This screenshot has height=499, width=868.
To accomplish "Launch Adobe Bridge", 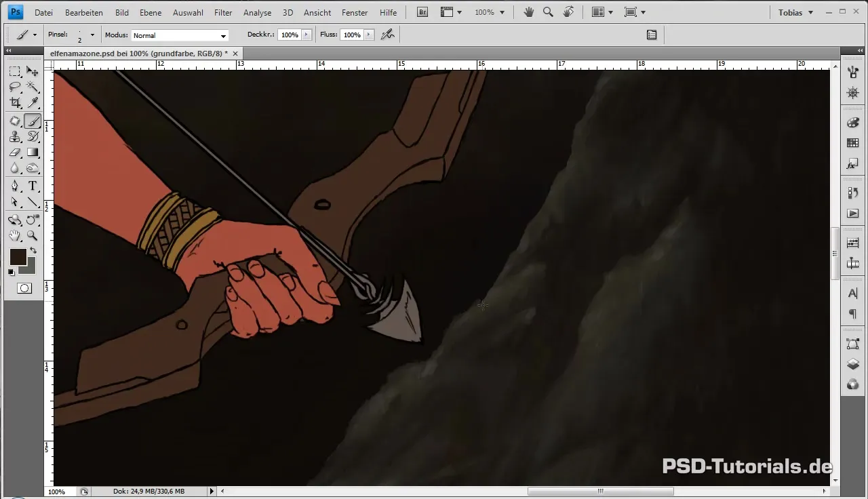I will pos(422,12).
